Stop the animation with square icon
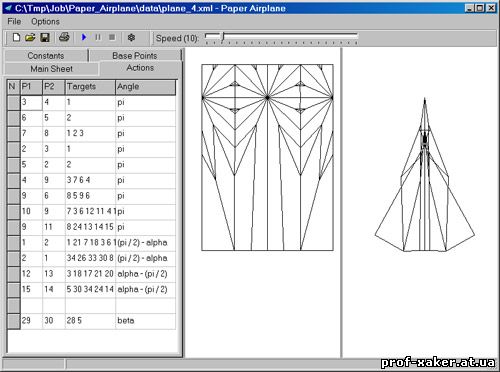500x372 pixels. (x=112, y=37)
